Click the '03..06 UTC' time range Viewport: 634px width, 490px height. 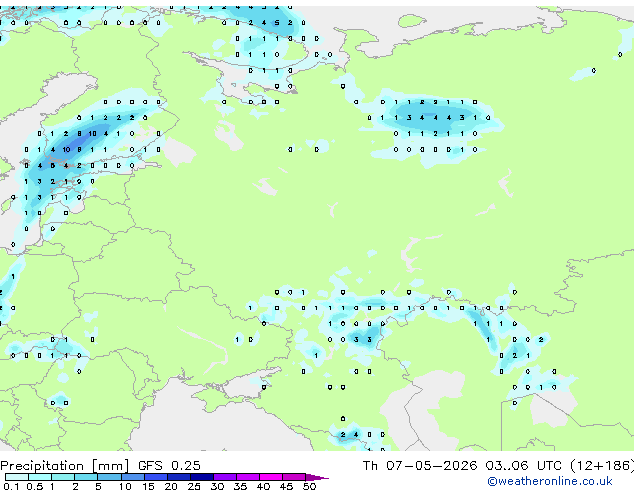(x=523, y=465)
